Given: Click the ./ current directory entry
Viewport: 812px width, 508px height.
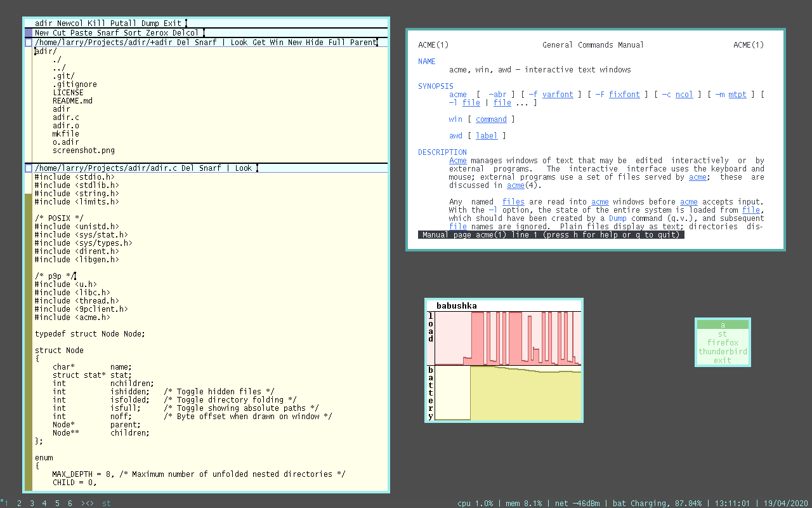Looking at the screenshot, I should (x=57, y=60).
